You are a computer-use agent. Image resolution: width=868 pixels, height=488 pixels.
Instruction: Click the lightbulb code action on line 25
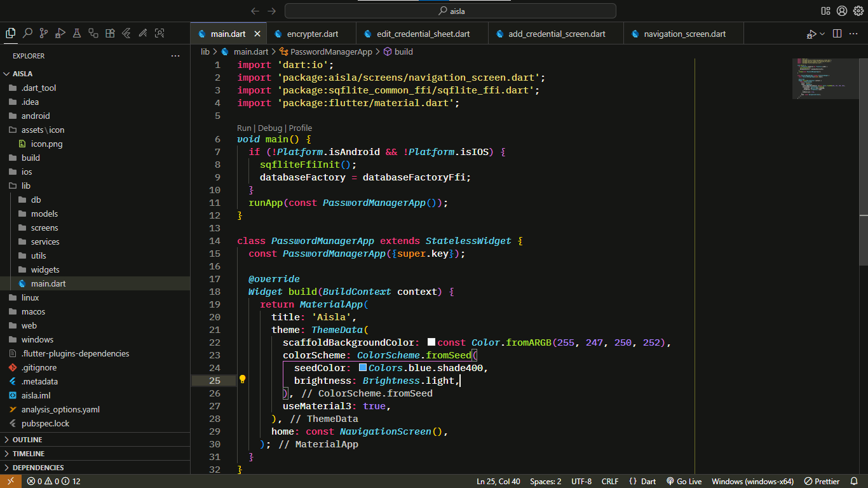(x=242, y=379)
